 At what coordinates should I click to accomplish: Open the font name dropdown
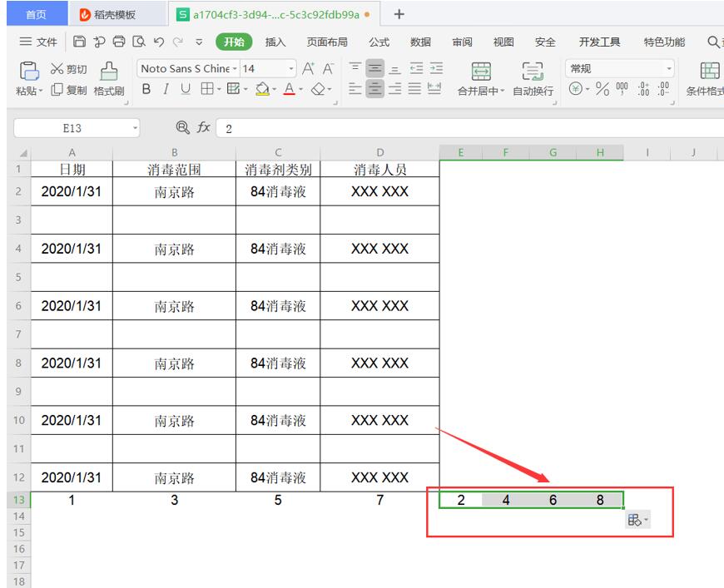[x=235, y=69]
